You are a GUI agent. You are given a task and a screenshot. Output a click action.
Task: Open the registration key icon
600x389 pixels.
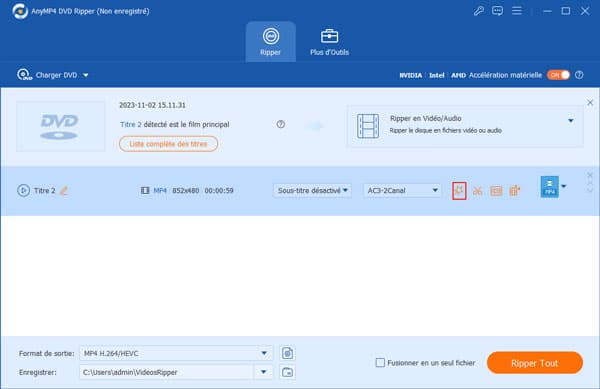[x=478, y=11]
